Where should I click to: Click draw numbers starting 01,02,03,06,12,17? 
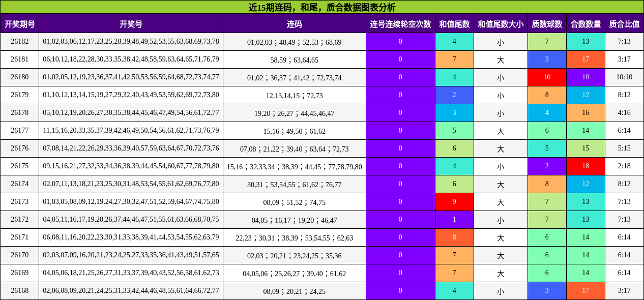point(131,42)
